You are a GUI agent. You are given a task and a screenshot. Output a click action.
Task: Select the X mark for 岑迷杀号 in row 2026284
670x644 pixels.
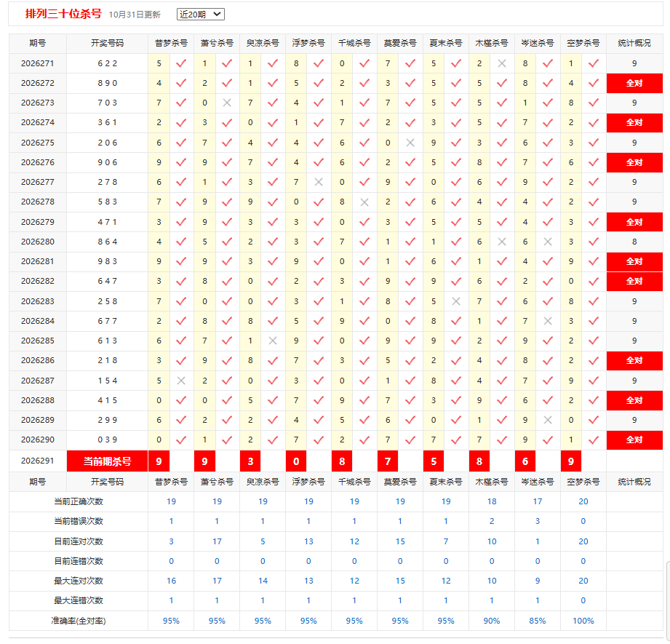pyautogui.click(x=548, y=321)
